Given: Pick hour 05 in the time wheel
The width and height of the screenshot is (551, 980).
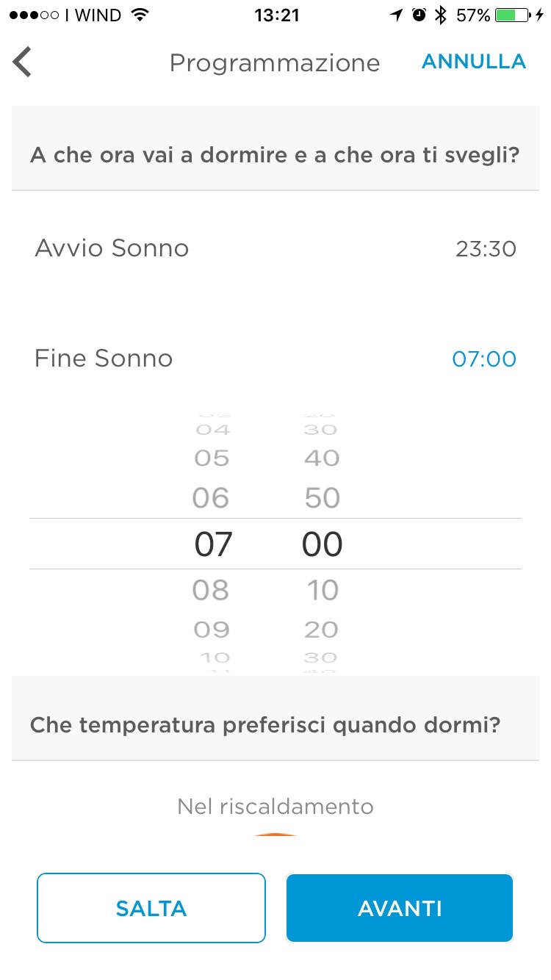Looking at the screenshot, I should pos(212,458).
